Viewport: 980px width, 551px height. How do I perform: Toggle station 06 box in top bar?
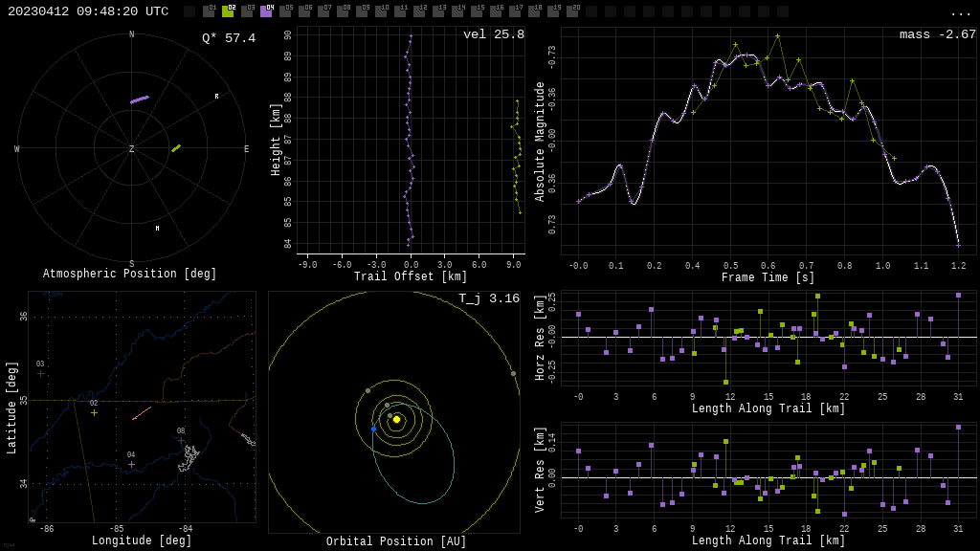[305, 11]
